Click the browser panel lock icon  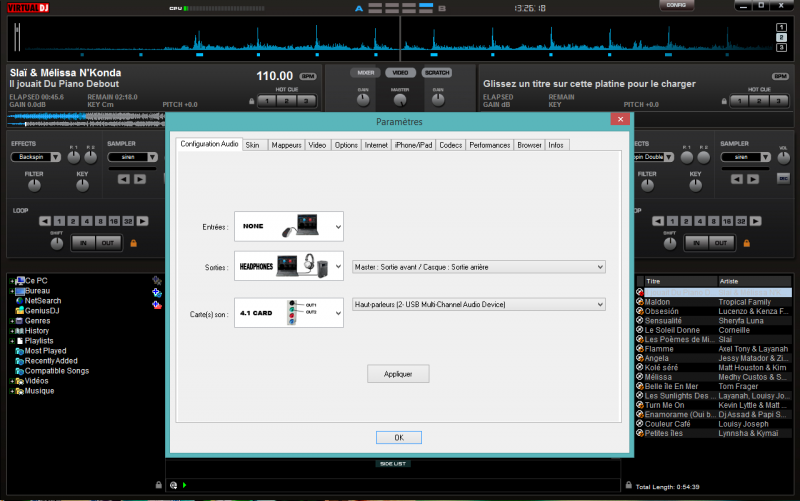159,485
